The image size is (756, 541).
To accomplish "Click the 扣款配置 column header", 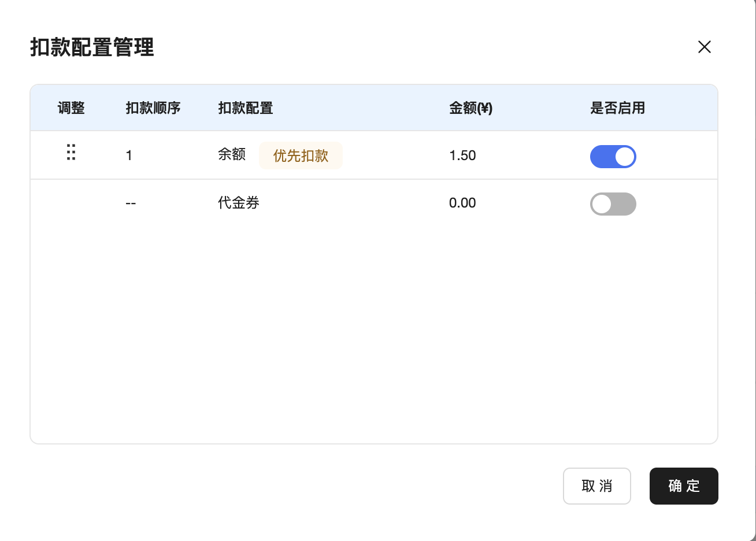I will pyautogui.click(x=246, y=108).
